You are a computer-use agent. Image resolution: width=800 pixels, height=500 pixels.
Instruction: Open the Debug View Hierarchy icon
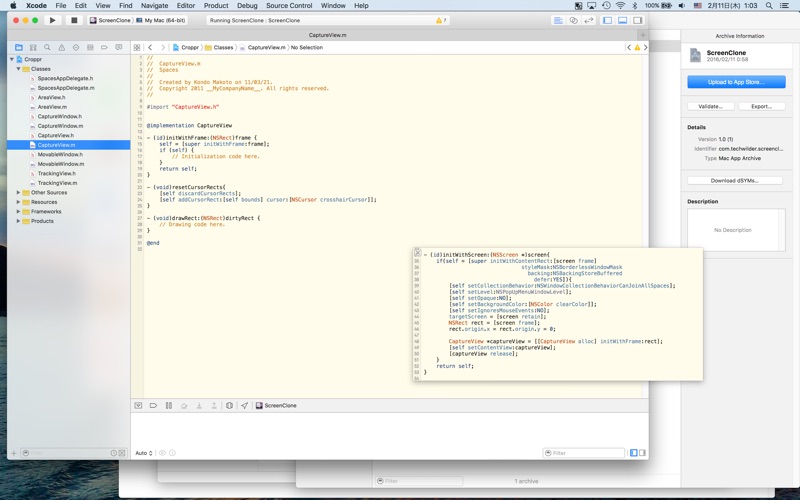(230, 406)
